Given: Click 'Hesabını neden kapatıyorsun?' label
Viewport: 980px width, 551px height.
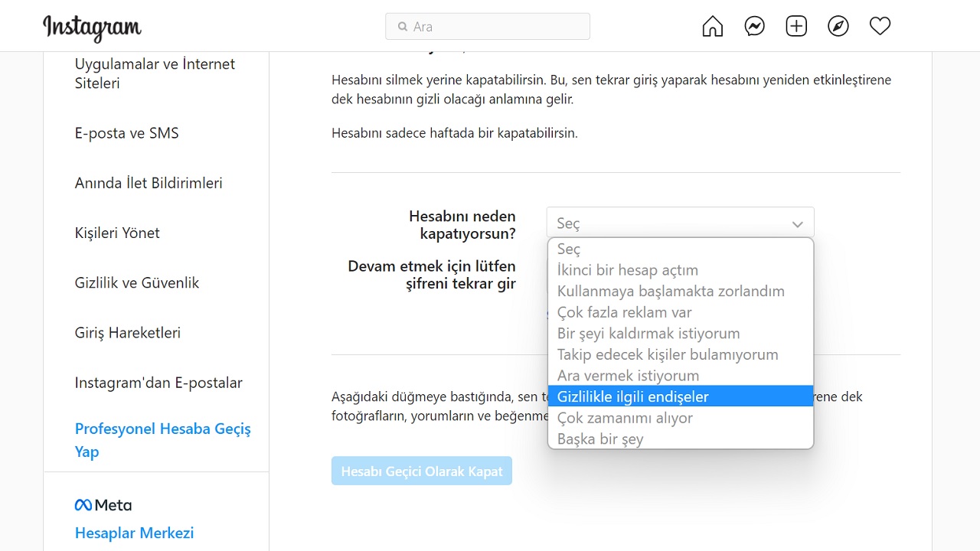Looking at the screenshot, I should point(462,225).
